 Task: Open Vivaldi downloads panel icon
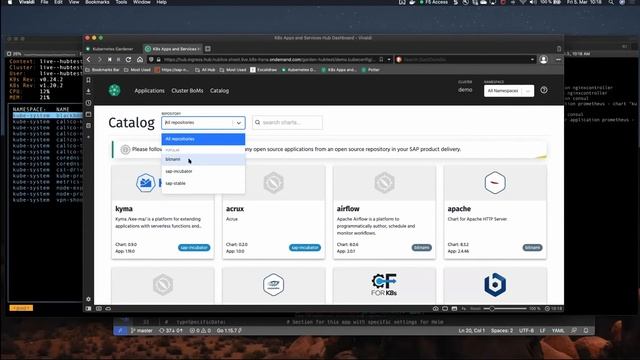(x=89, y=91)
